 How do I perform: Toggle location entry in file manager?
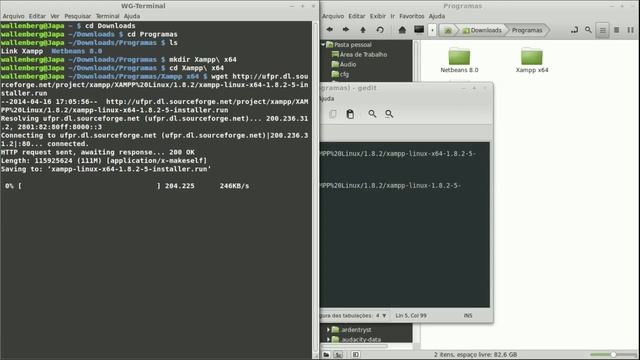(574, 30)
